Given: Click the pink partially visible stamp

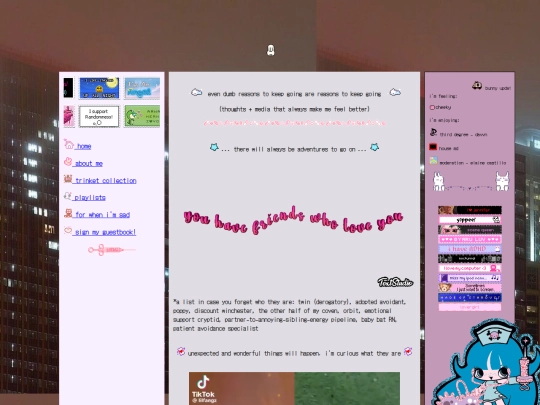Looking at the screenshot, I should 69,116.
